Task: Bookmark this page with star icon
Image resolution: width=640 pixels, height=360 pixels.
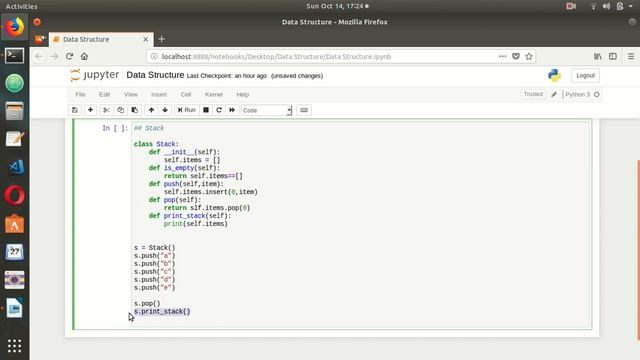Action: click(x=529, y=56)
